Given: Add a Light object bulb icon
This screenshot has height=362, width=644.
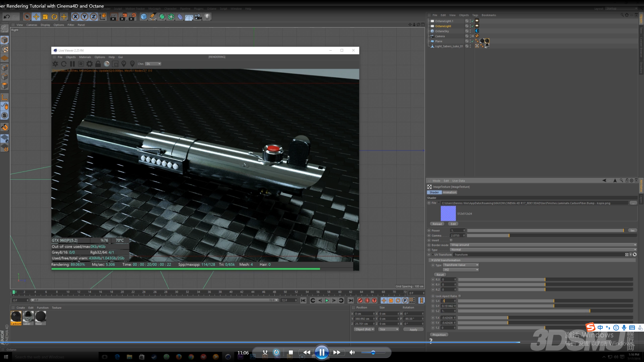Looking at the screenshot, I should click(207, 17).
